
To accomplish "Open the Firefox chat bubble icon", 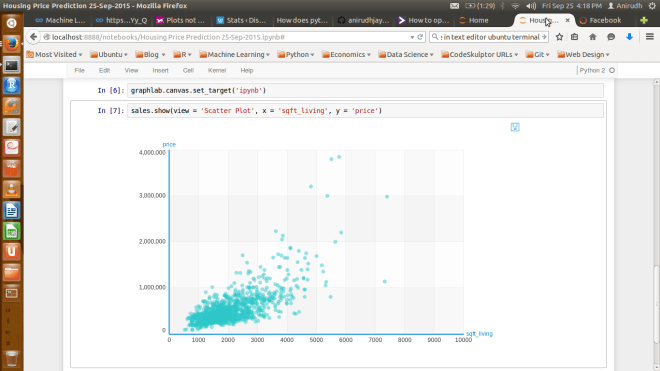I will 611,37.
